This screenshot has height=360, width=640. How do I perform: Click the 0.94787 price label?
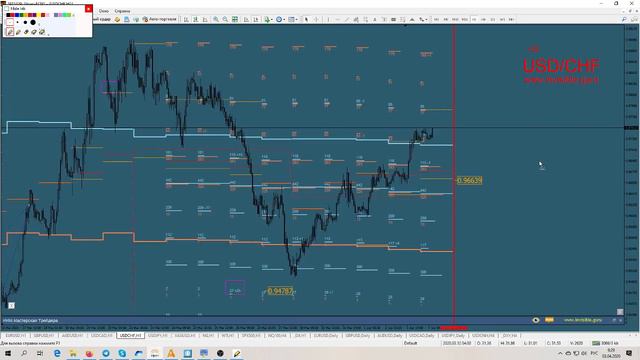point(280,291)
